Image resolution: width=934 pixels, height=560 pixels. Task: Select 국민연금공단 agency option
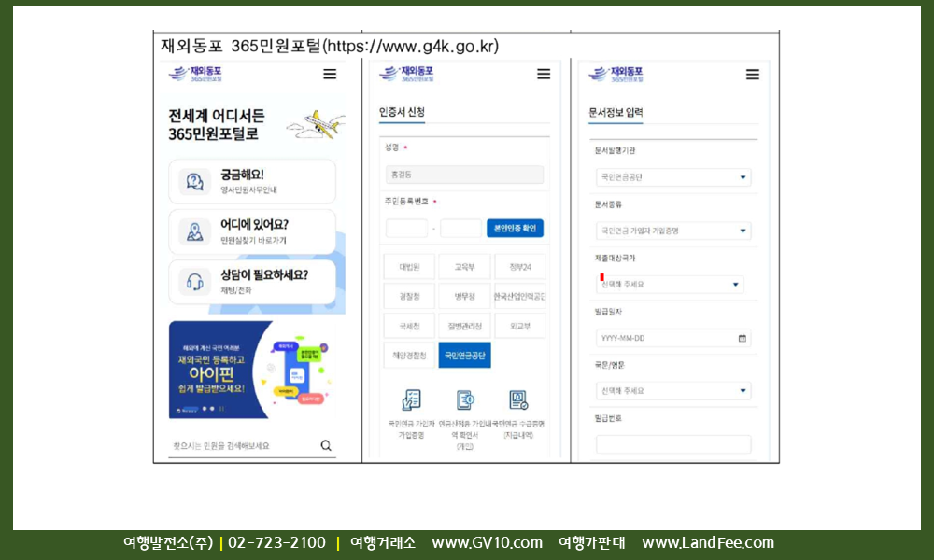[464, 356]
